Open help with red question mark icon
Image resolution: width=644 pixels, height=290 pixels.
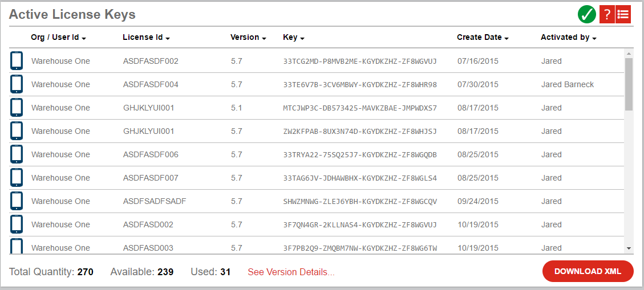click(x=607, y=15)
